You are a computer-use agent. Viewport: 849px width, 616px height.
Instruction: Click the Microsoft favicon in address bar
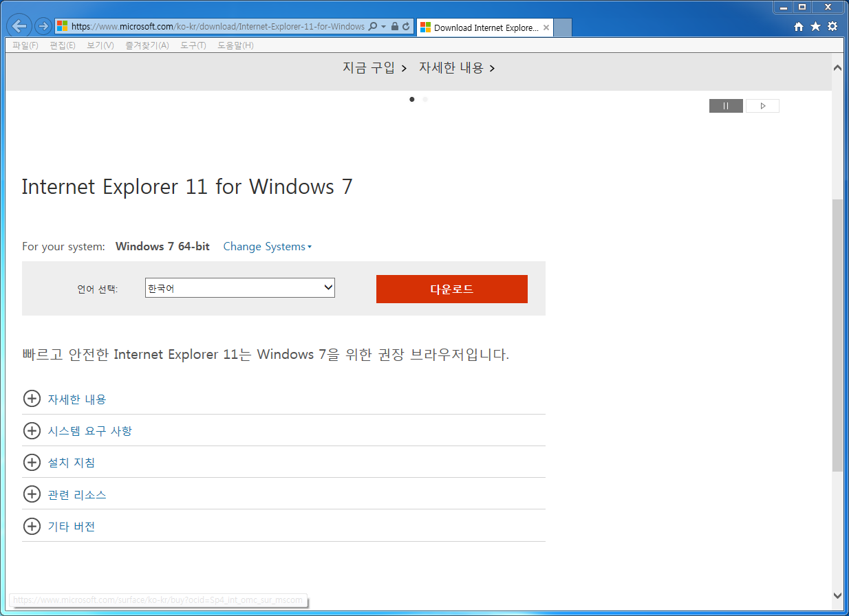point(63,26)
